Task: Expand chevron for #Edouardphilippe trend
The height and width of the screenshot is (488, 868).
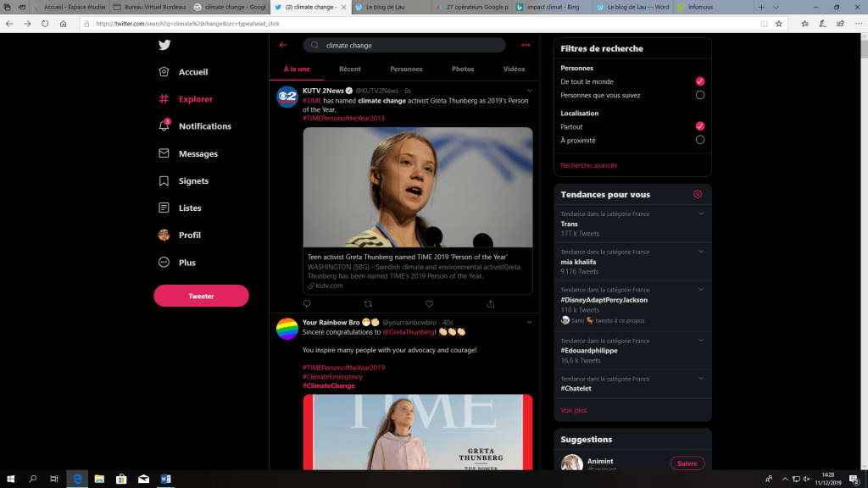Action: [x=701, y=341]
